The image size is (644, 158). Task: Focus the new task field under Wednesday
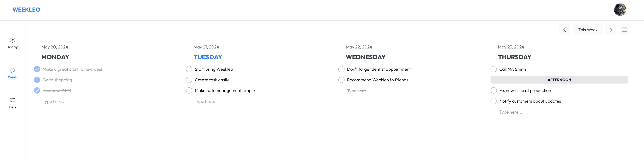pos(358,91)
